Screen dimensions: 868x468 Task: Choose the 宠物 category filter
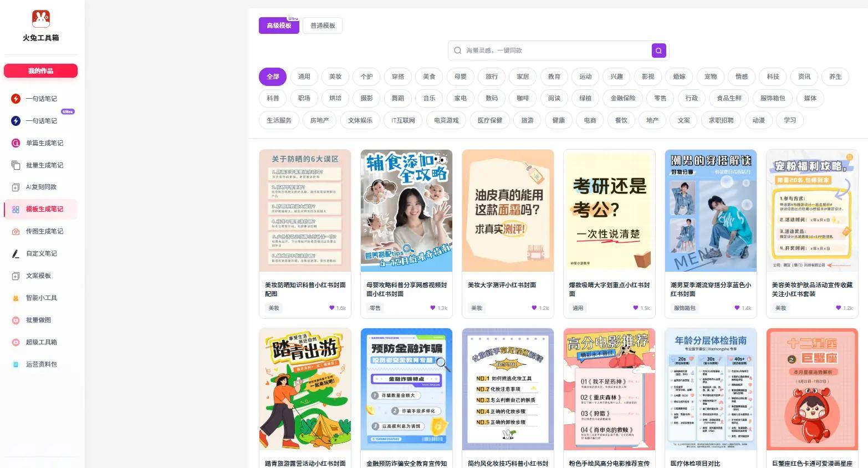pos(710,77)
